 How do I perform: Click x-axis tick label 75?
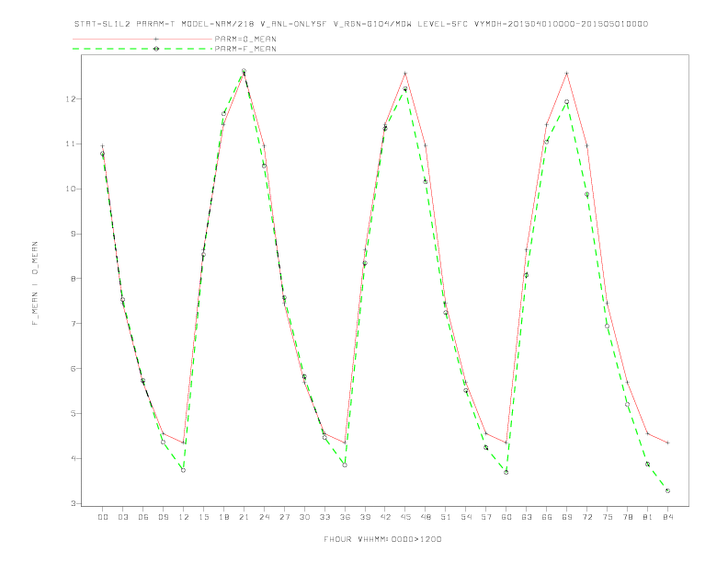click(x=608, y=517)
